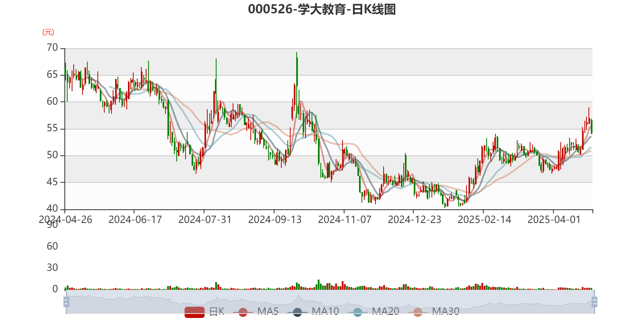Click the 2024-11-07 date axis label
Viewport: 644px width, 322px height.
345,220
